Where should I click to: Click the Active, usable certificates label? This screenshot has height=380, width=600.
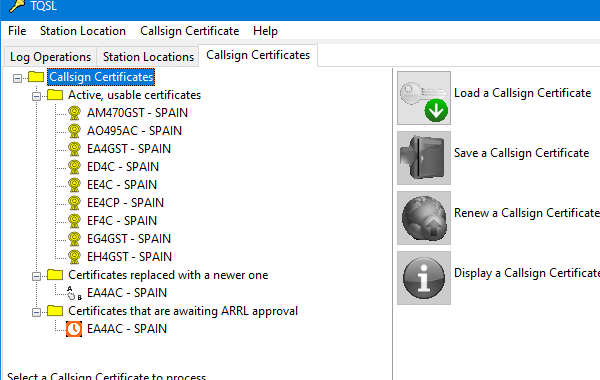[134, 95]
